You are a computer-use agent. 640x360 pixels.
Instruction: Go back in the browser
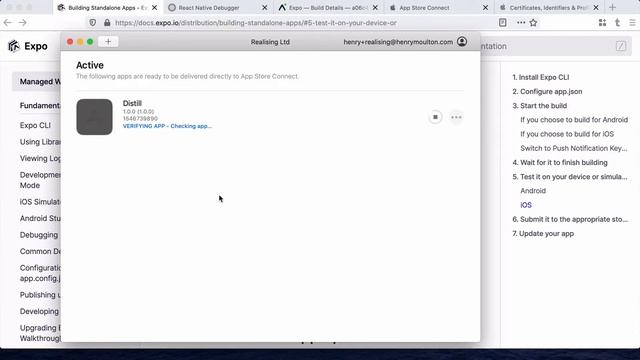coord(8,23)
